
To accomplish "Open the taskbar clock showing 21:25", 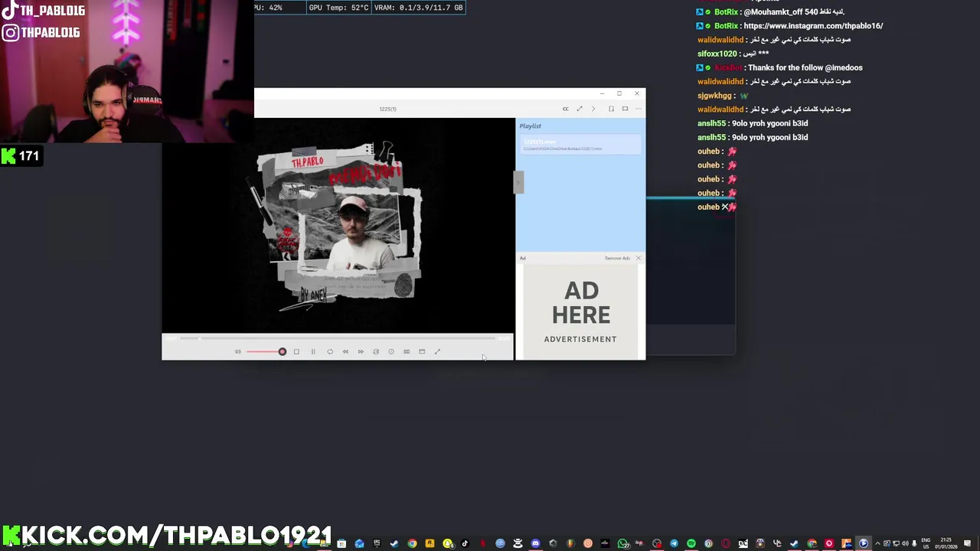I will [x=946, y=544].
